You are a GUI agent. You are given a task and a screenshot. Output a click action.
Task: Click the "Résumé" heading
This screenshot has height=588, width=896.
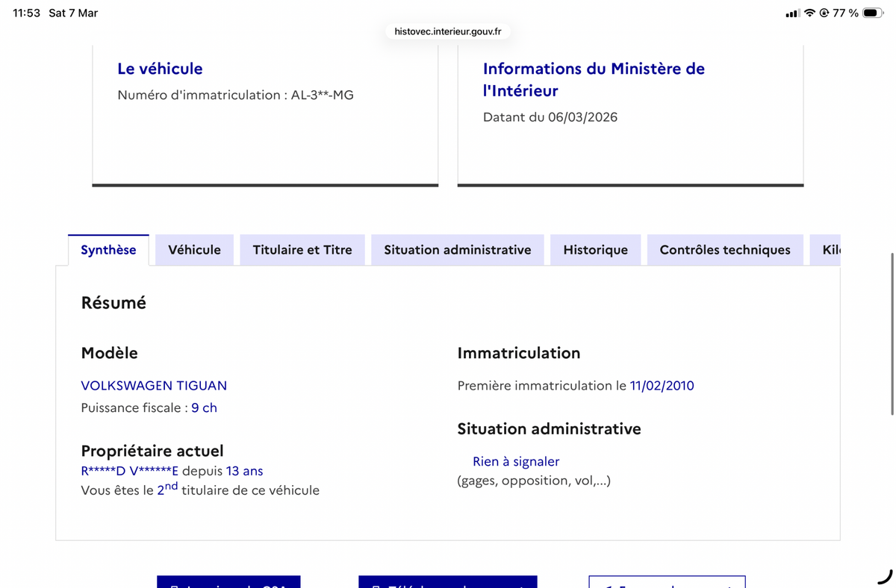[113, 303]
